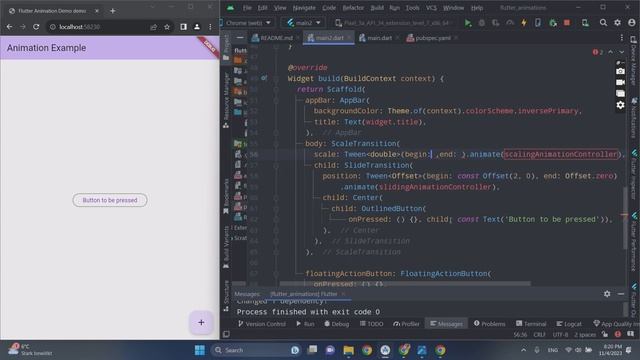
Task: Jump to next highlighted error arrow
Action: [621, 52]
